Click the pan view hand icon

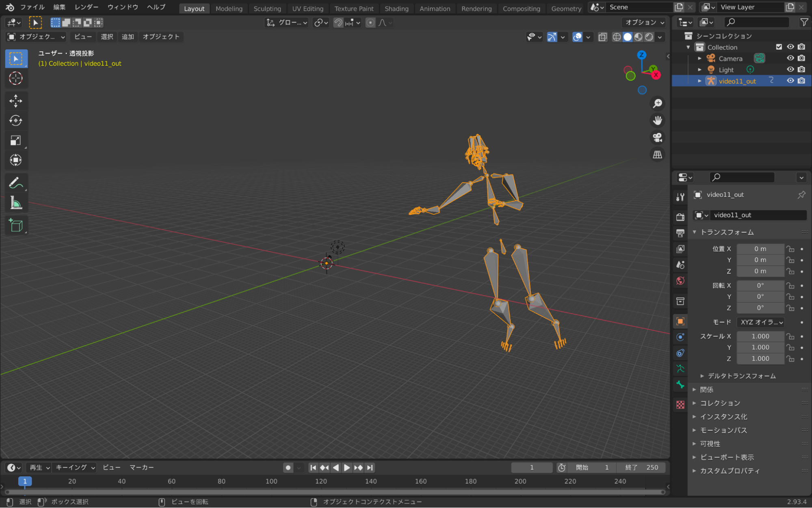[657, 121]
